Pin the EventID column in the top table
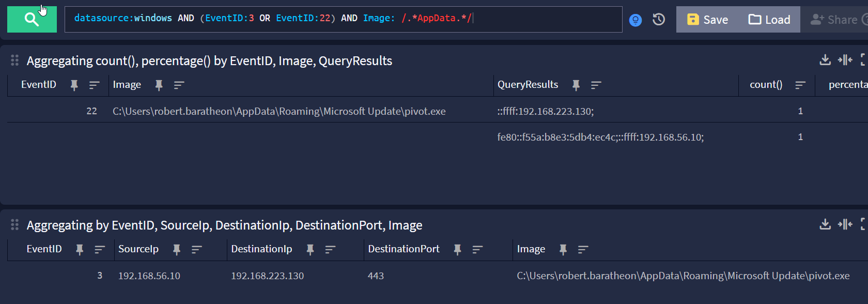The height and width of the screenshot is (304, 868). (x=74, y=85)
